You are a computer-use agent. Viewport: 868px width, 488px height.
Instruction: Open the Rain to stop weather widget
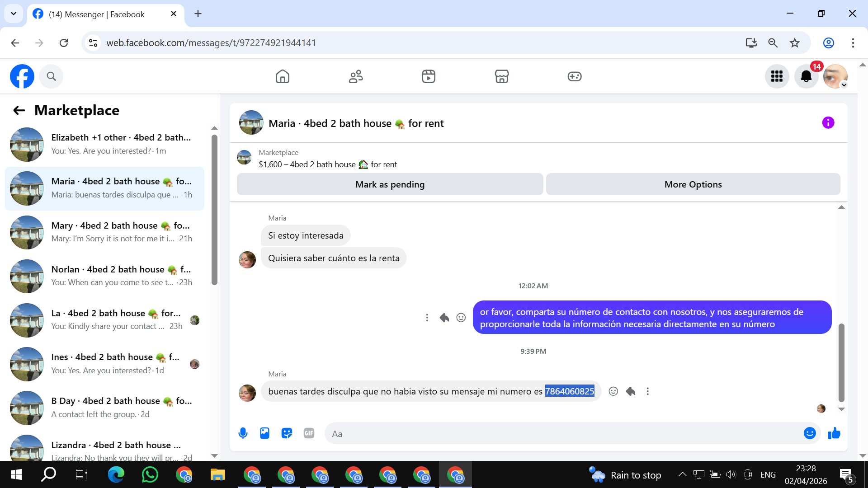tap(625, 475)
